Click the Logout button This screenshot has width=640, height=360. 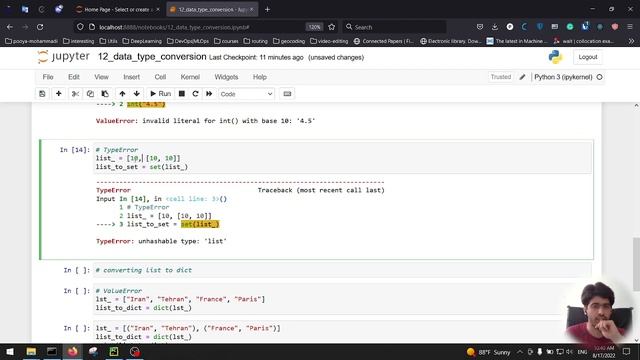point(588,57)
